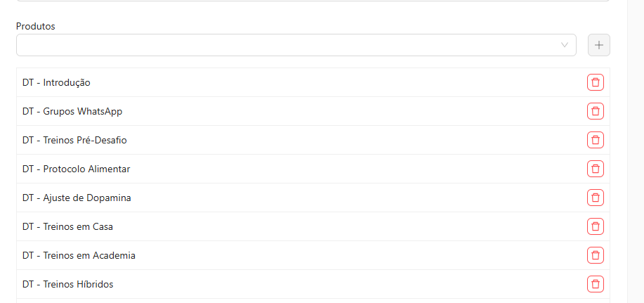Select DT - Treinos em Casa row text
644x303 pixels.
pos(67,226)
